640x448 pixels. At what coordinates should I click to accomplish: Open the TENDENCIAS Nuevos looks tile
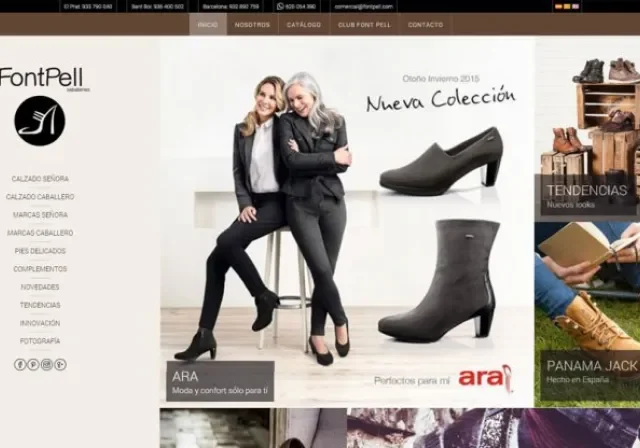[587, 129]
